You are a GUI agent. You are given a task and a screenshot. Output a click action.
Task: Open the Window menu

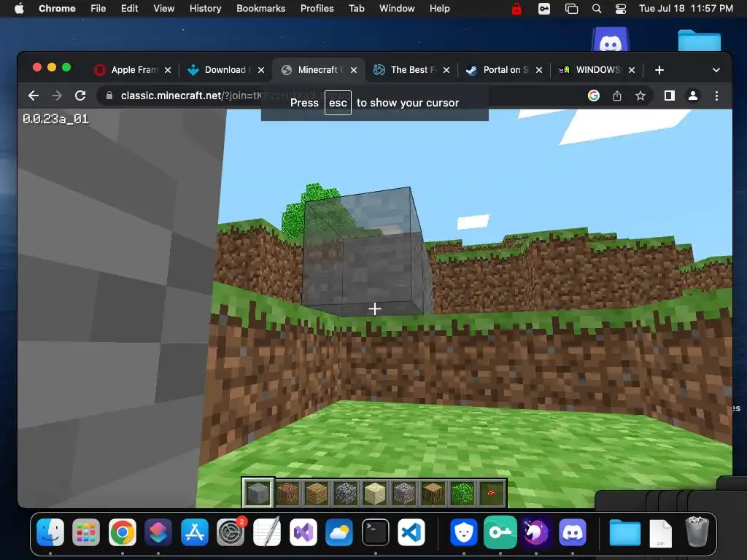point(397,9)
